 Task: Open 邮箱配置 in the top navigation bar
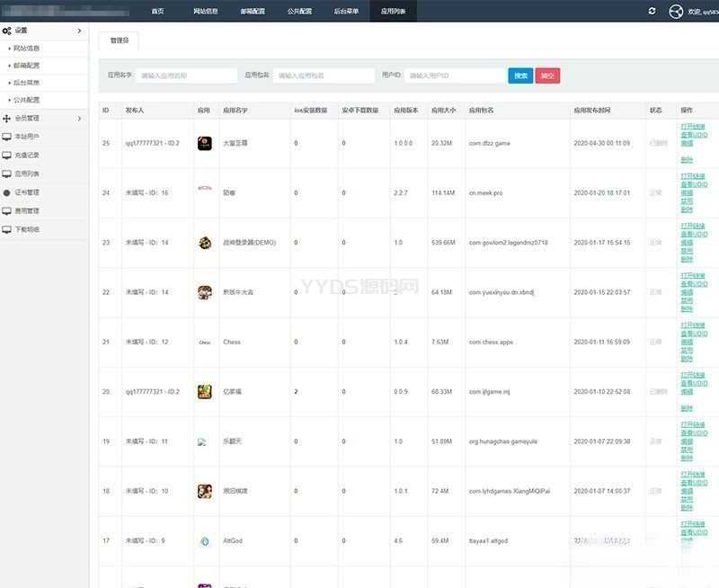pyautogui.click(x=253, y=11)
